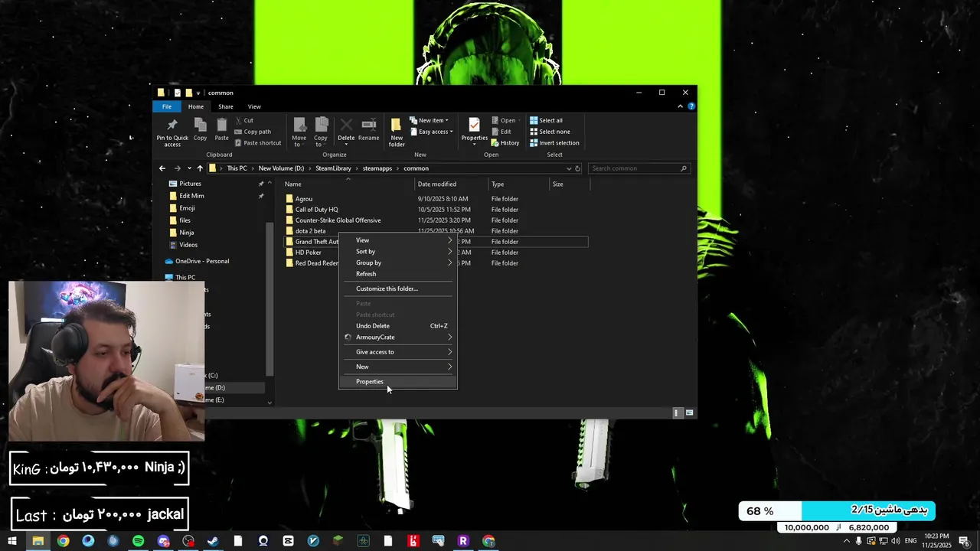980x551 pixels.
Task: Select Counter-Strike Global Offensive folder
Action: (x=338, y=220)
